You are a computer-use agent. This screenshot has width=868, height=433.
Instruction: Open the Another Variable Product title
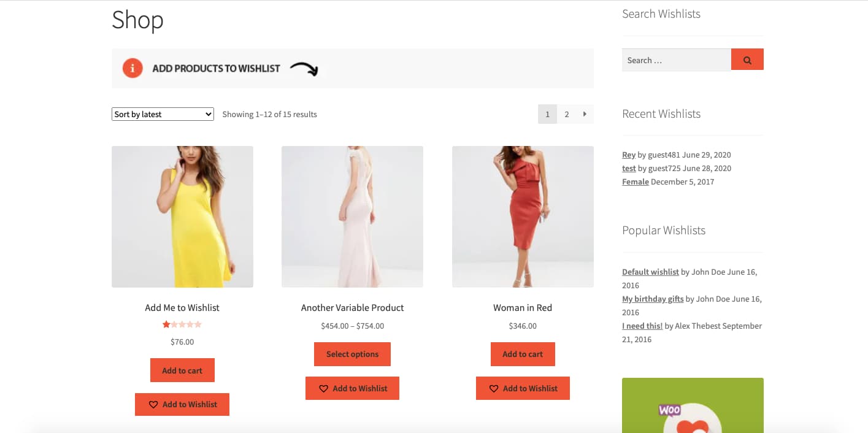[352, 308]
